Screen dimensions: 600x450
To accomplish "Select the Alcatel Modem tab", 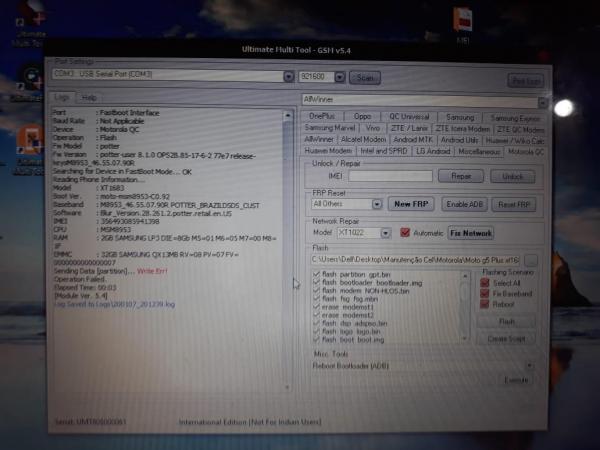I will [363, 139].
